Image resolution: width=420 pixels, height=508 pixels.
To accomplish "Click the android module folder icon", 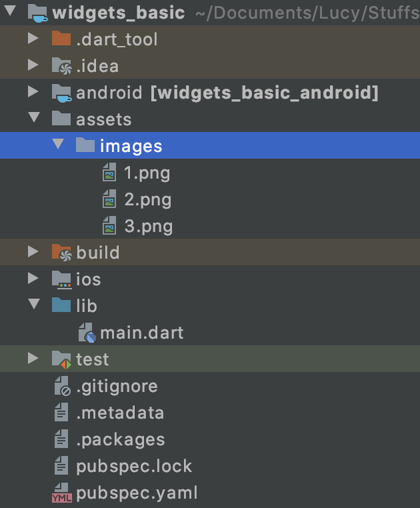I will click(x=61, y=93).
